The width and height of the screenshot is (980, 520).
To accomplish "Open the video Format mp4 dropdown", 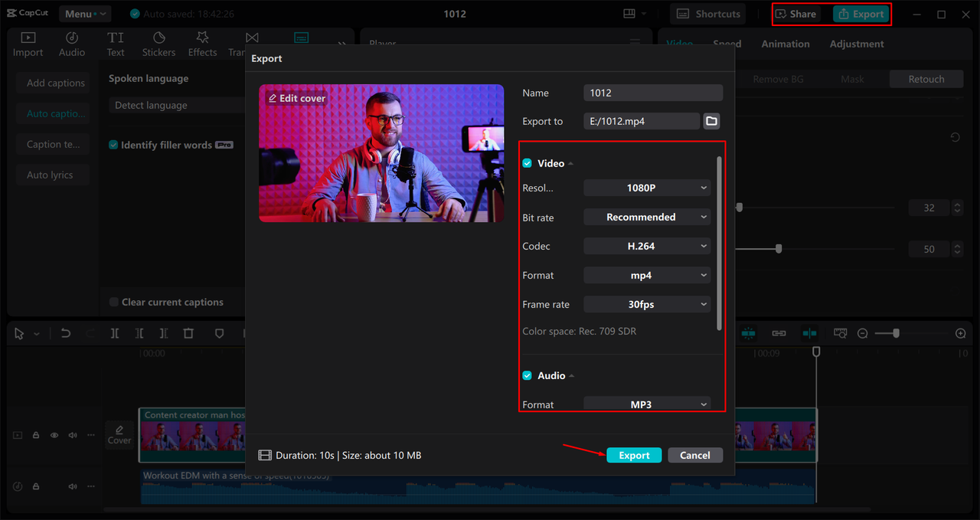I will (x=647, y=275).
